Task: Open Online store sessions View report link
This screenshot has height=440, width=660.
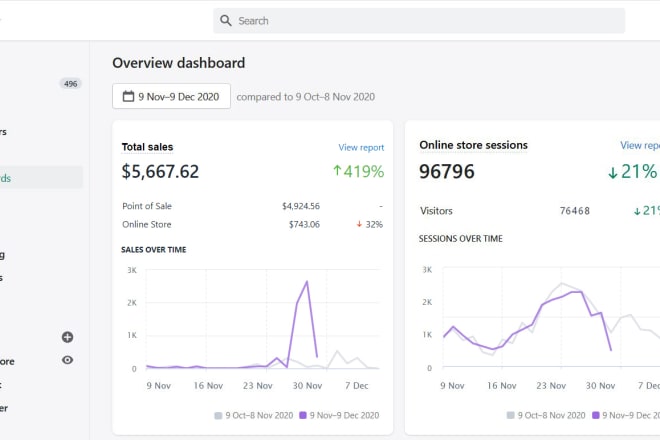Action: 640,145
